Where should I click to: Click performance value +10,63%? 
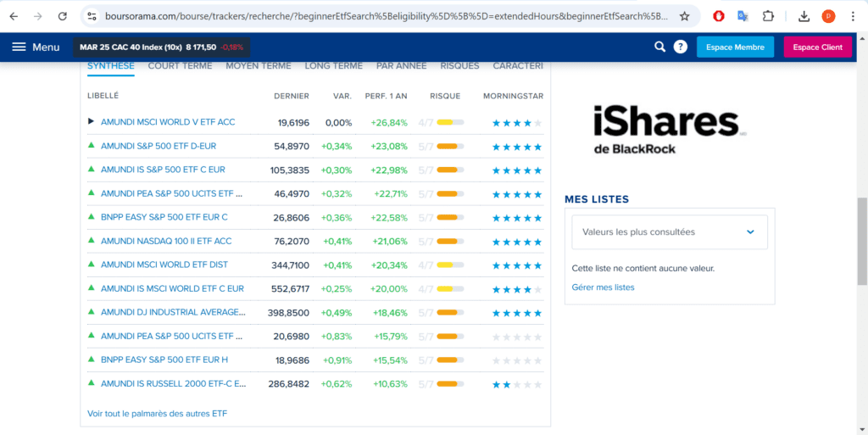[x=390, y=384]
